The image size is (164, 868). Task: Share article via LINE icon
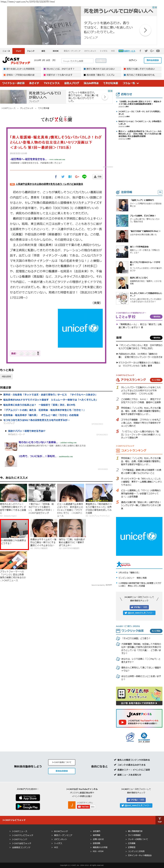pyautogui.click(x=84, y=177)
